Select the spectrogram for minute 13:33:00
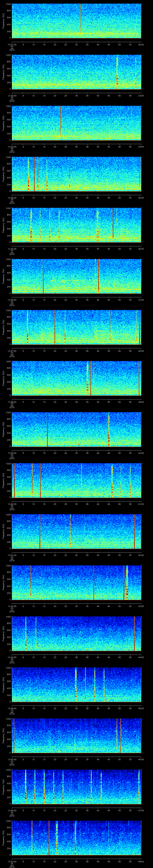Viewport: 153px width, 868px height. click(x=76, y=123)
